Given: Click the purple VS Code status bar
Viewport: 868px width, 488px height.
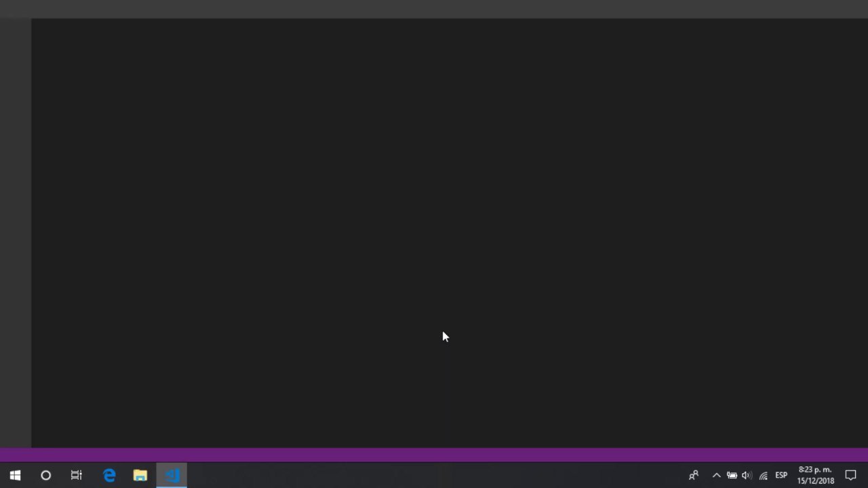Looking at the screenshot, I should pyautogui.click(x=434, y=455).
